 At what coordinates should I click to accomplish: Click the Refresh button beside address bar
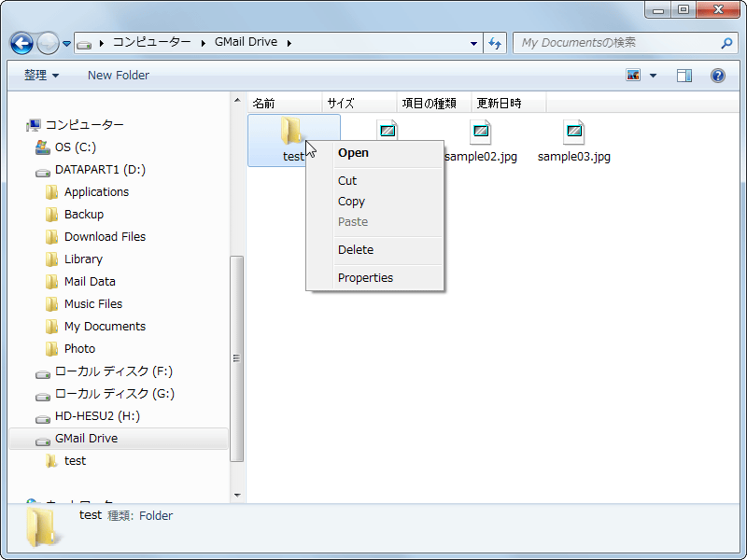(x=495, y=43)
